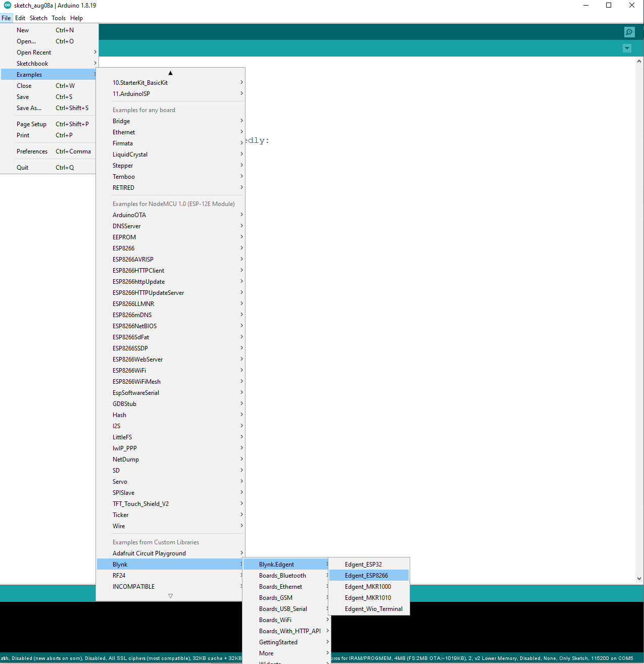Open the ESP8266AVRISP examples submenu
The height and width of the screenshot is (664, 644).
pos(170,260)
